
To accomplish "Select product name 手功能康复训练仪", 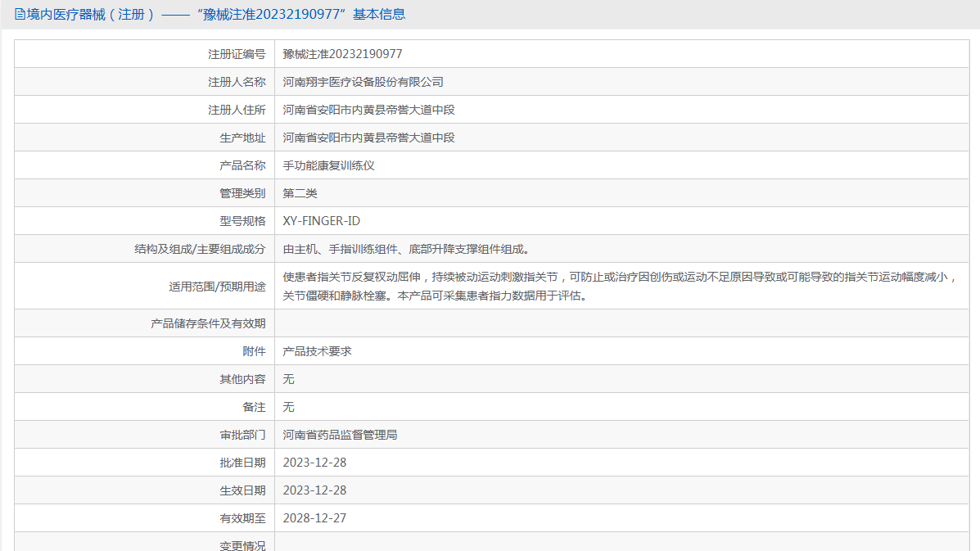I will [x=329, y=165].
